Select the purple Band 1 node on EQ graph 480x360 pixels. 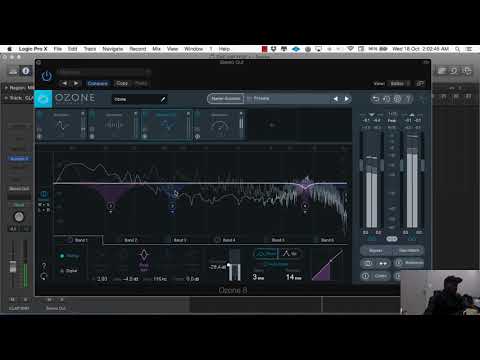pyautogui.click(x=110, y=206)
